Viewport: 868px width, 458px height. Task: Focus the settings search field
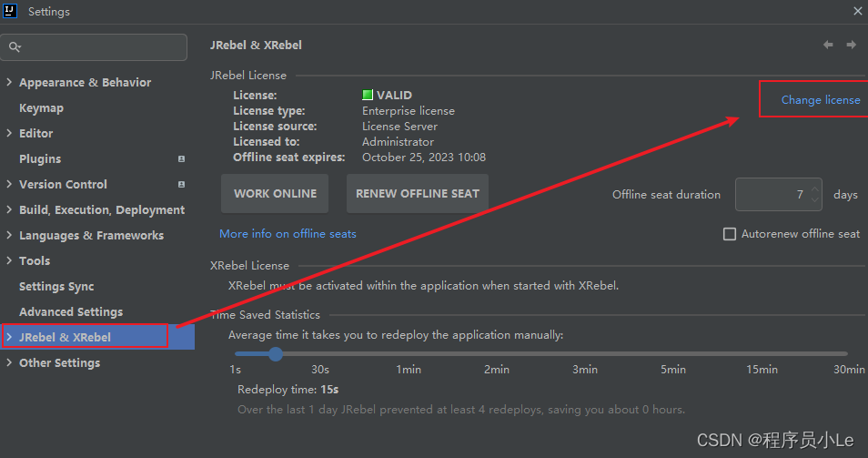tap(94, 47)
